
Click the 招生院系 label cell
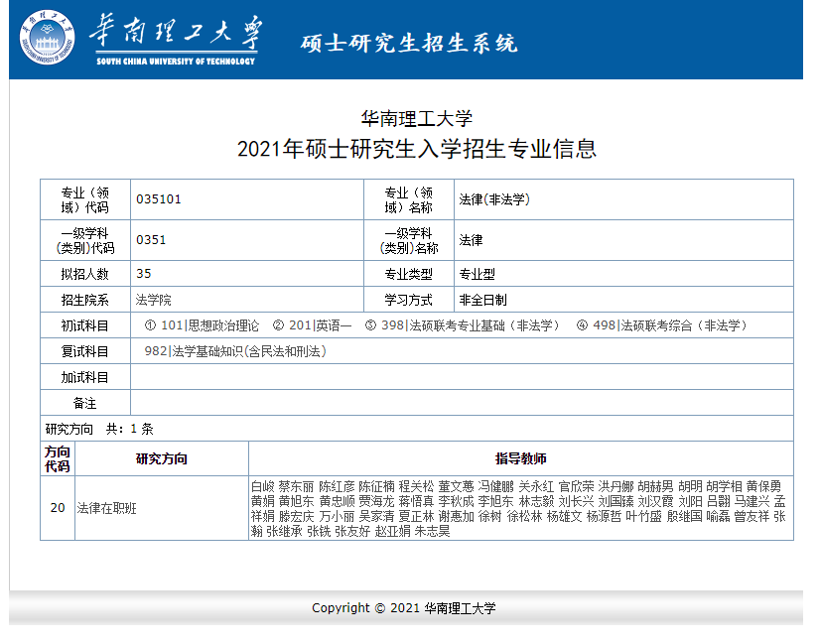pos(85,300)
